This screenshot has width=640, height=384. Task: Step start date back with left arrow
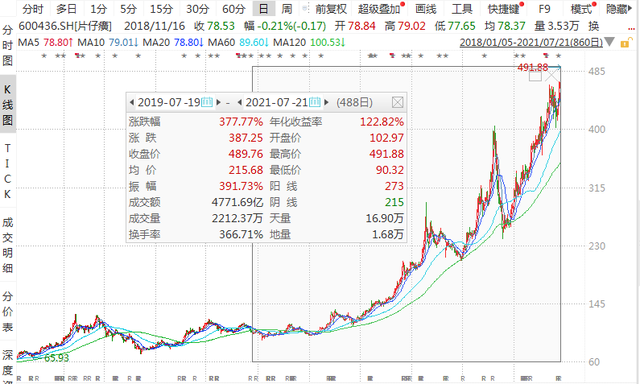[x=131, y=102]
